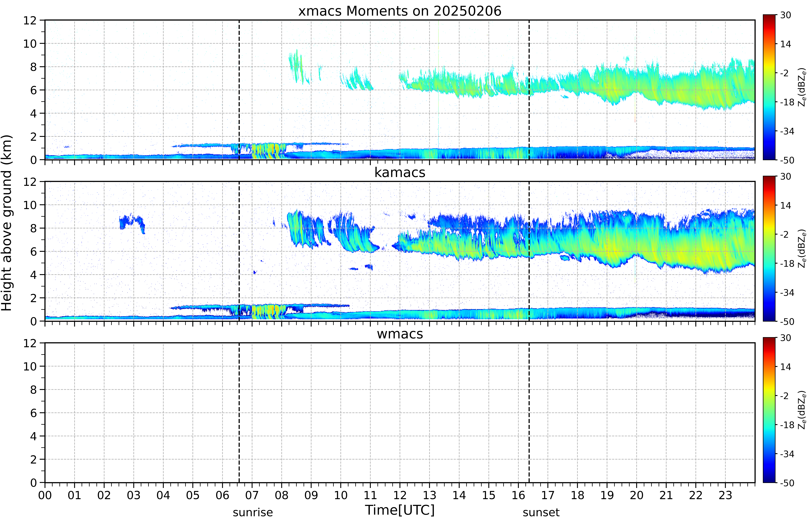812x524 pixels.
Task: Click the Ze(dBZe) label beside the wmacs colorbar
Action: [802, 410]
